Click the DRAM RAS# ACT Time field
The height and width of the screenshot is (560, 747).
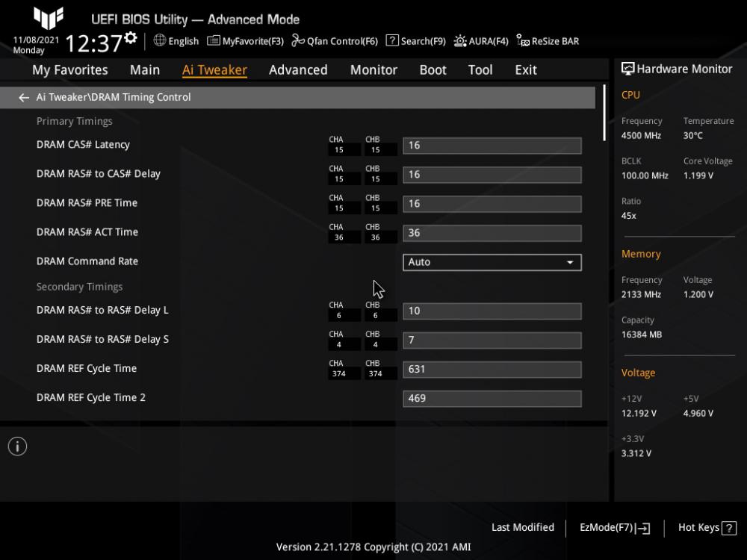pyautogui.click(x=492, y=233)
